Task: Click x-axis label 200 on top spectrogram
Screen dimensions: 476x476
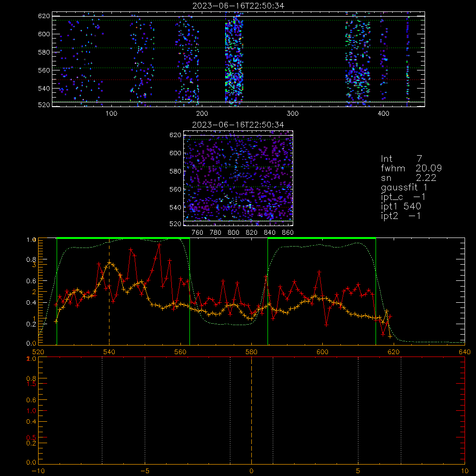Action: coord(202,114)
